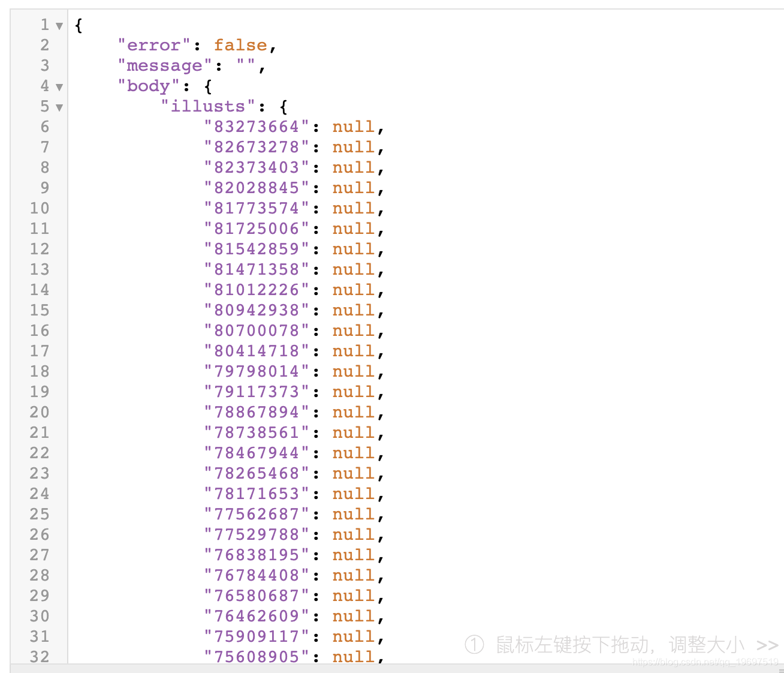Screen dimensions: 784x673
Task: Click the key "76462609"
Action: [257, 616]
